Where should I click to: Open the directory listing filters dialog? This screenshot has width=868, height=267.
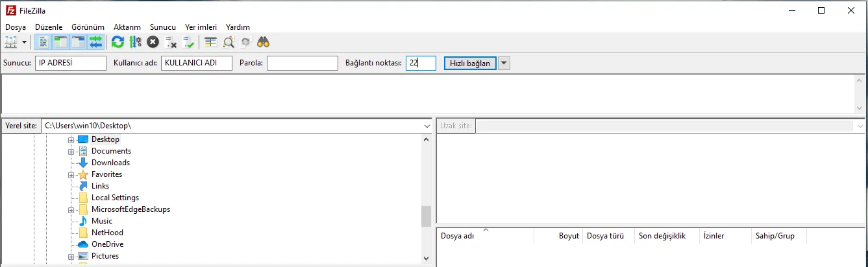[x=210, y=42]
